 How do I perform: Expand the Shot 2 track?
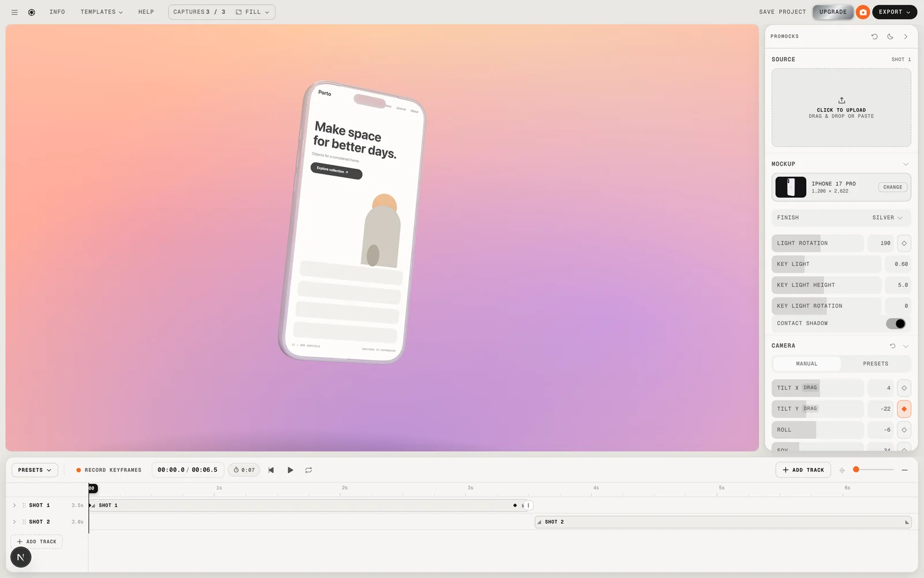pyautogui.click(x=14, y=522)
